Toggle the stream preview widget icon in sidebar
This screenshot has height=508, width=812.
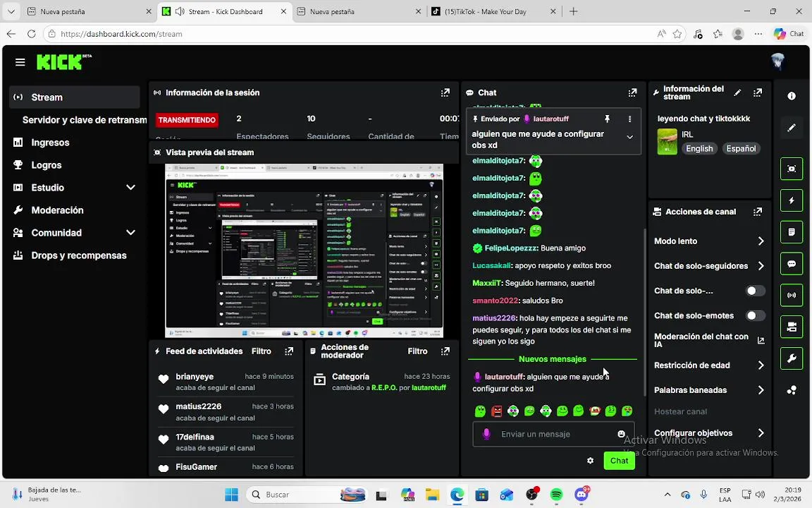tap(792, 169)
